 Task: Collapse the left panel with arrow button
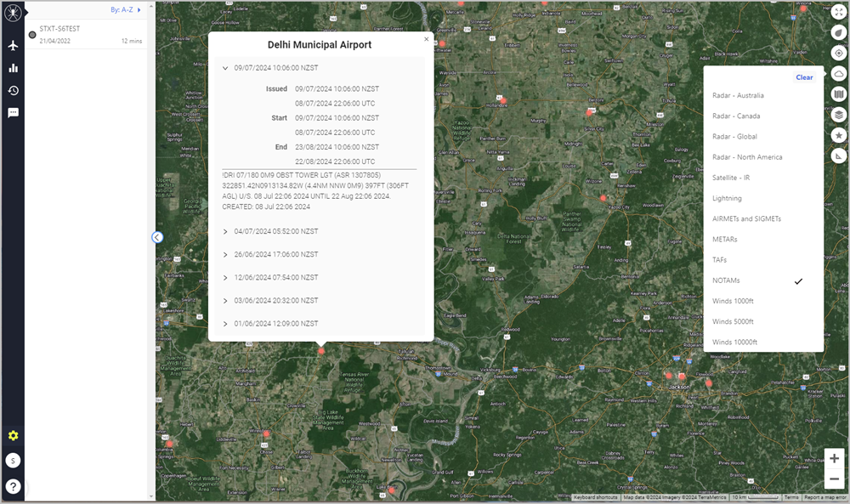point(157,237)
